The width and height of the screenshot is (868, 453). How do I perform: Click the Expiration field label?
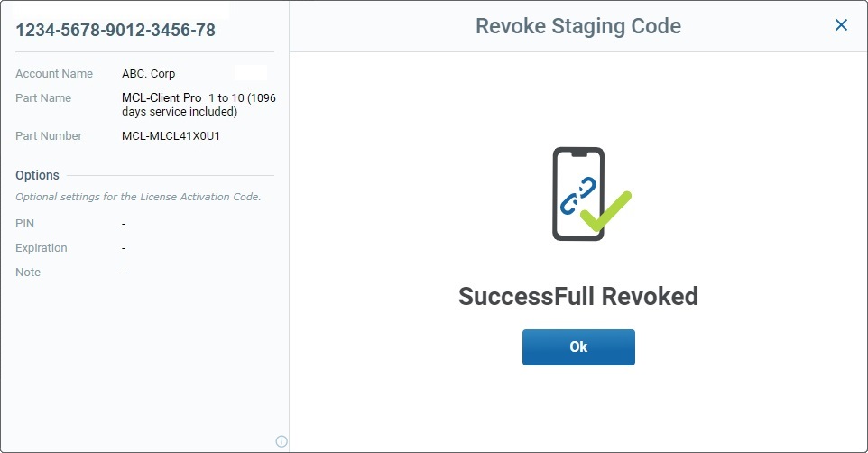point(42,247)
